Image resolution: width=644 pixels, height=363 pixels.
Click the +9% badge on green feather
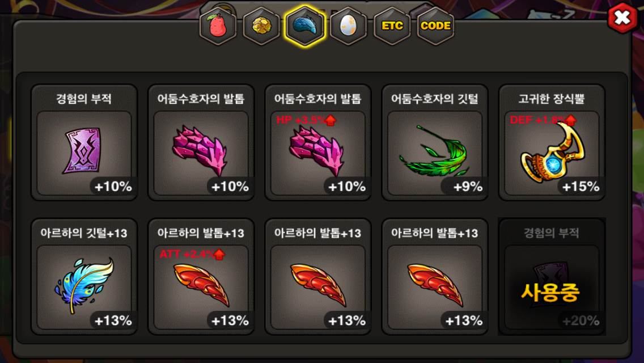[467, 187]
